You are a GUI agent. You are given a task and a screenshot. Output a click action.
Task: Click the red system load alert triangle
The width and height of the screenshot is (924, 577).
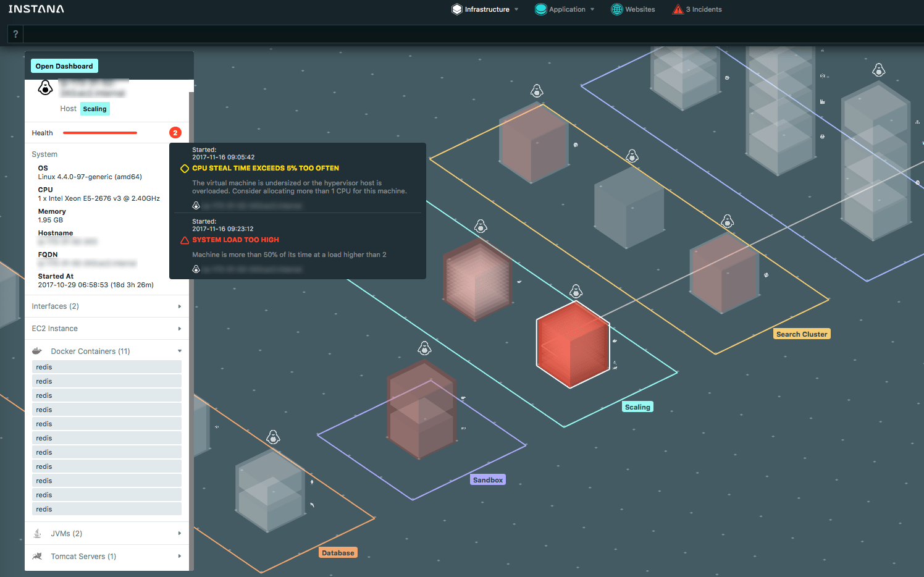point(184,240)
